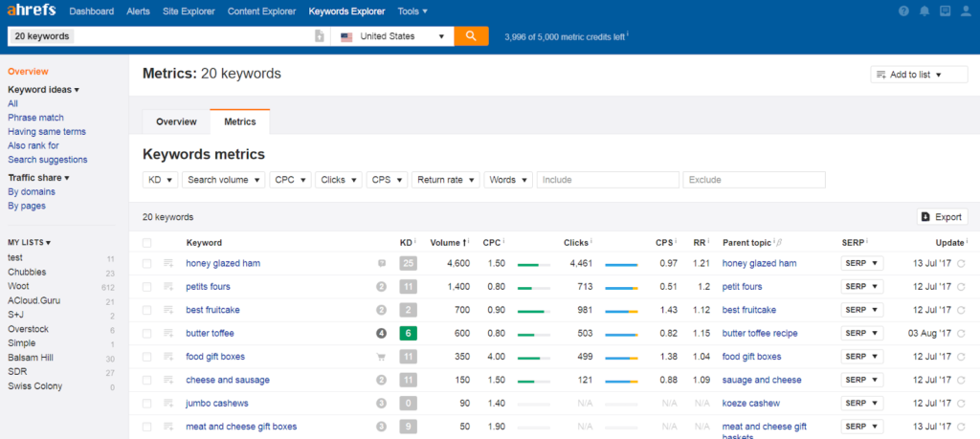Check the butter toffee row checkbox
The width and height of the screenshot is (980, 439).
click(x=146, y=334)
